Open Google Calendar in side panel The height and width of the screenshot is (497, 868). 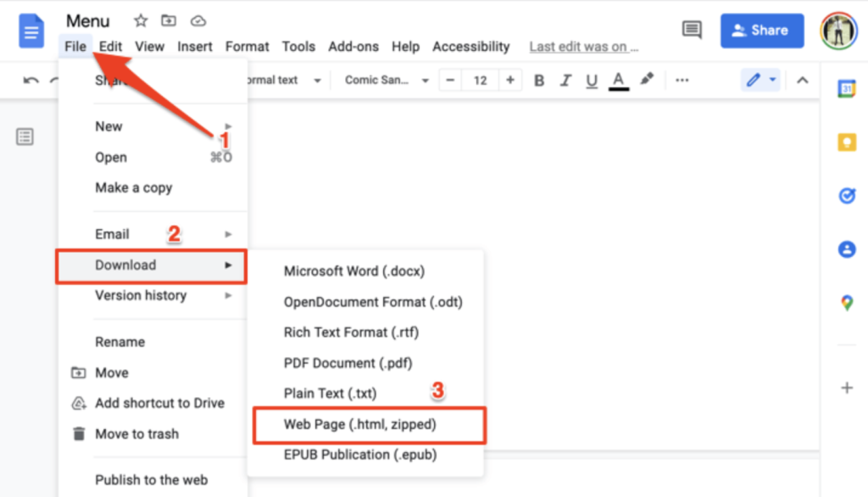point(847,89)
